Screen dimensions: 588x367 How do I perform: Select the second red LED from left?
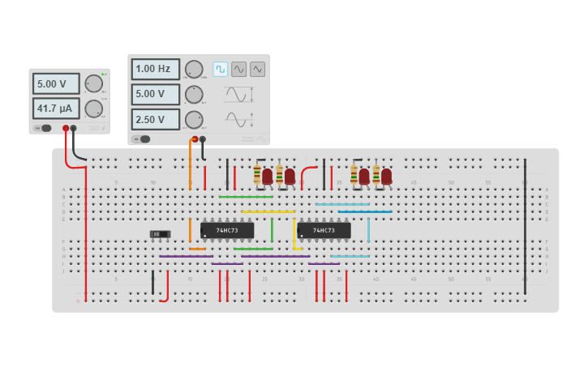click(x=290, y=177)
